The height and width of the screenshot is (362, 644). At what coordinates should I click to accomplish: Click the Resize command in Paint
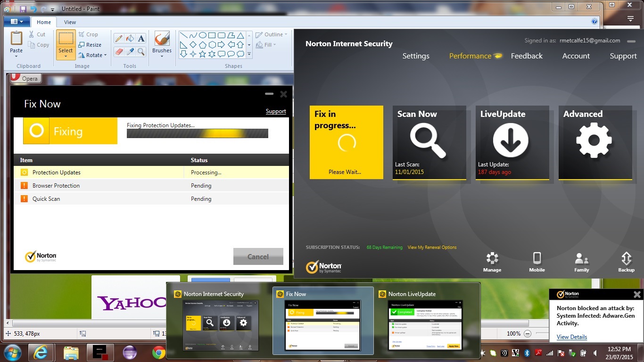pyautogui.click(x=90, y=45)
